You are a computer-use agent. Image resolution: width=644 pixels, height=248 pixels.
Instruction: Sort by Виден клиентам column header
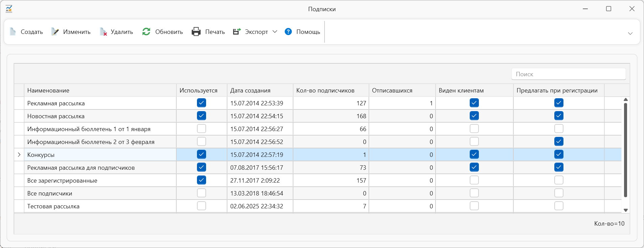pos(474,90)
